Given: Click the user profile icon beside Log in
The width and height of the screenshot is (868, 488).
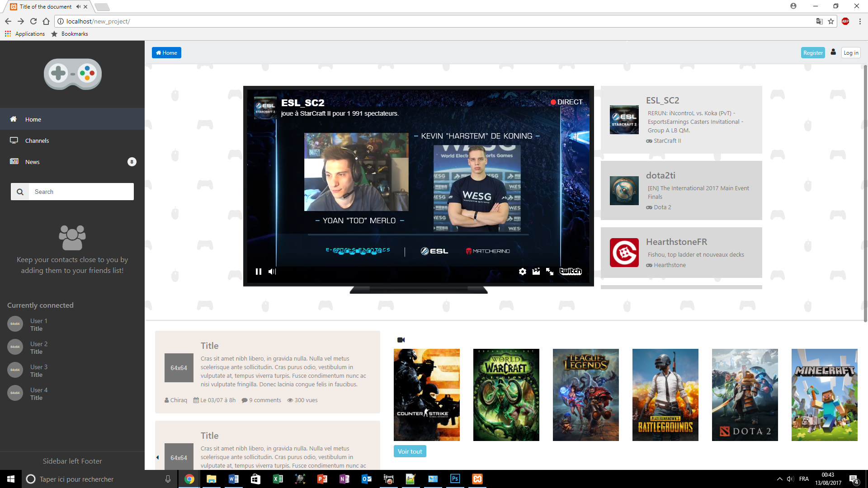Looking at the screenshot, I should pos(834,52).
